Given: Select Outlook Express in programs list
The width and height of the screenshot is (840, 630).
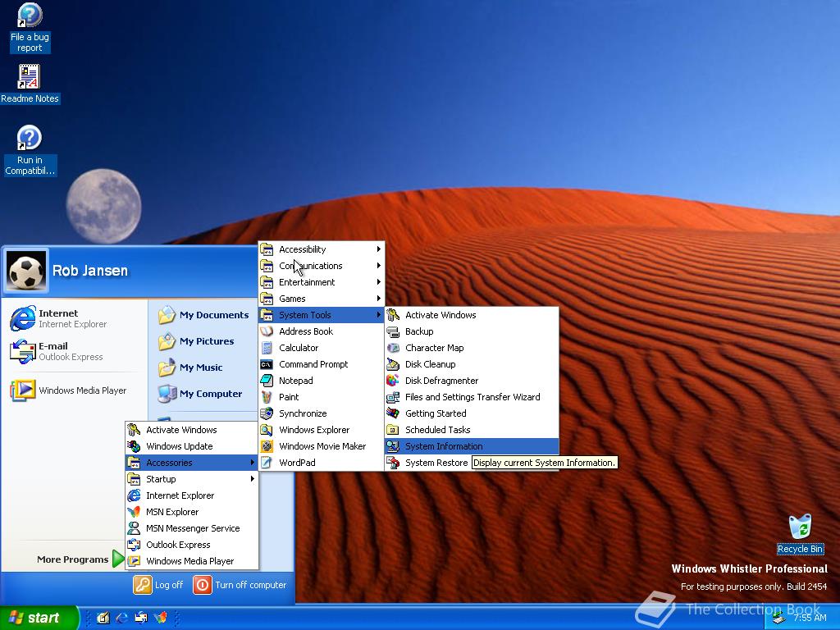Looking at the screenshot, I should pyautogui.click(x=192, y=545).
